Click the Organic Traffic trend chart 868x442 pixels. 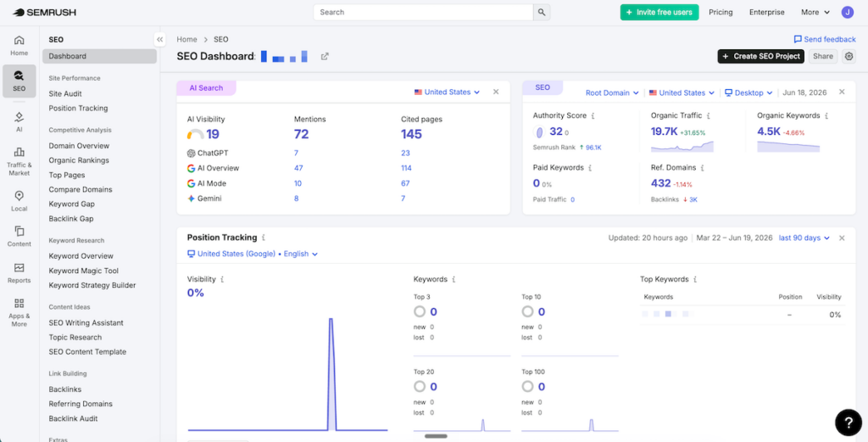[x=682, y=146]
